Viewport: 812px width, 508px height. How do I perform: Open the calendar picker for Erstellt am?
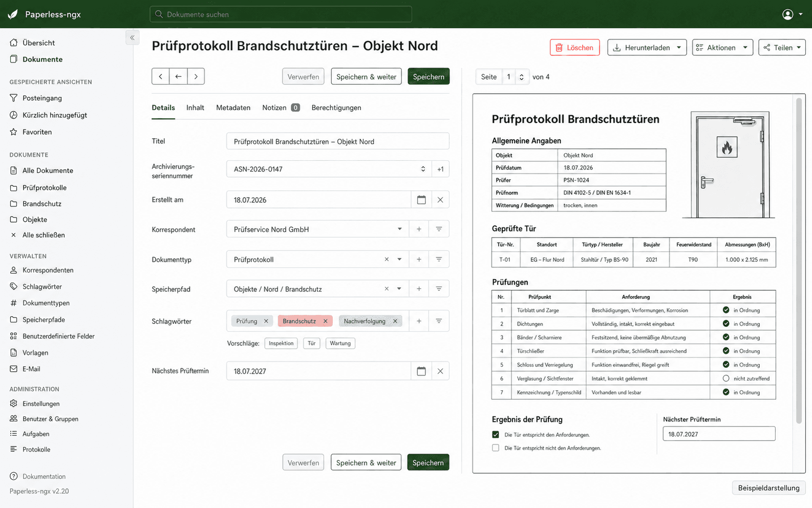coord(421,200)
